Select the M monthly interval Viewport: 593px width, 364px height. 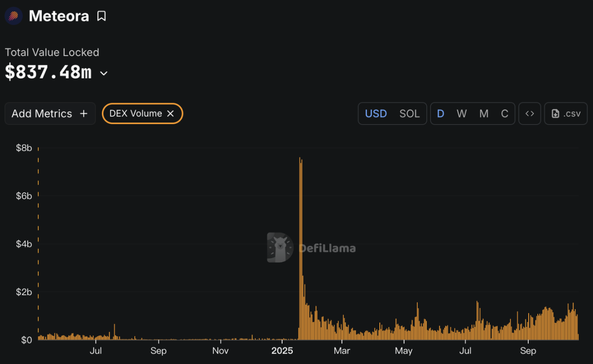click(484, 114)
